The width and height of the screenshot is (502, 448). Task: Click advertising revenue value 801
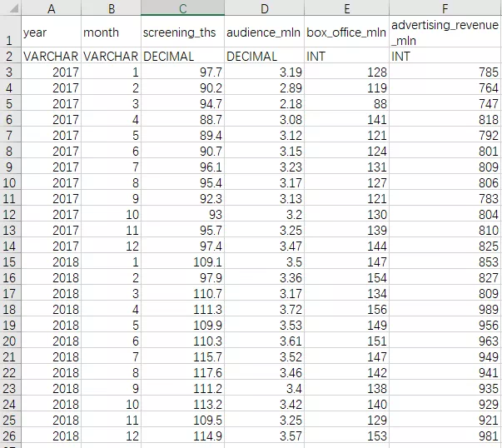pos(445,151)
